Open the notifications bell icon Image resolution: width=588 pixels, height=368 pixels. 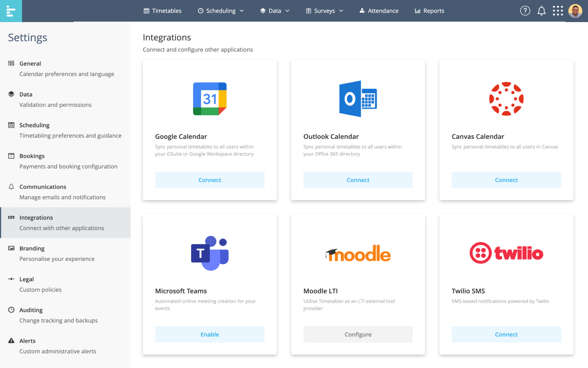click(x=541, y=11)
